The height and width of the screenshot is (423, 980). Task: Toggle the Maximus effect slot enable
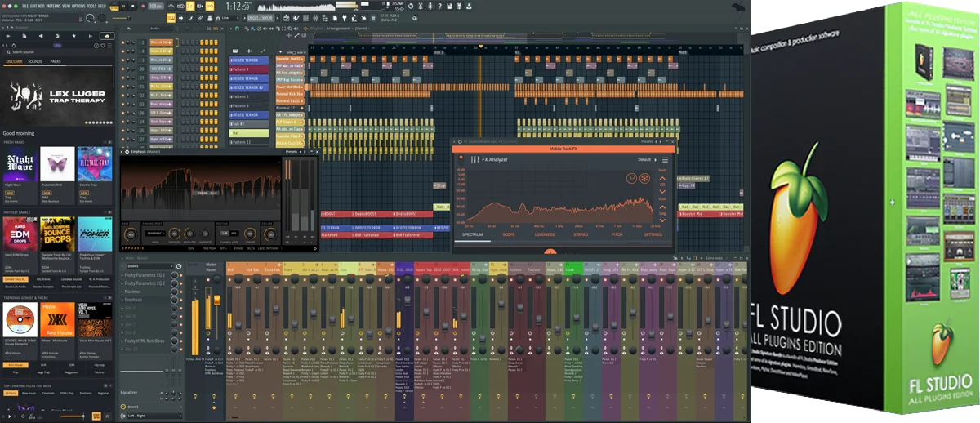(181, 292)
